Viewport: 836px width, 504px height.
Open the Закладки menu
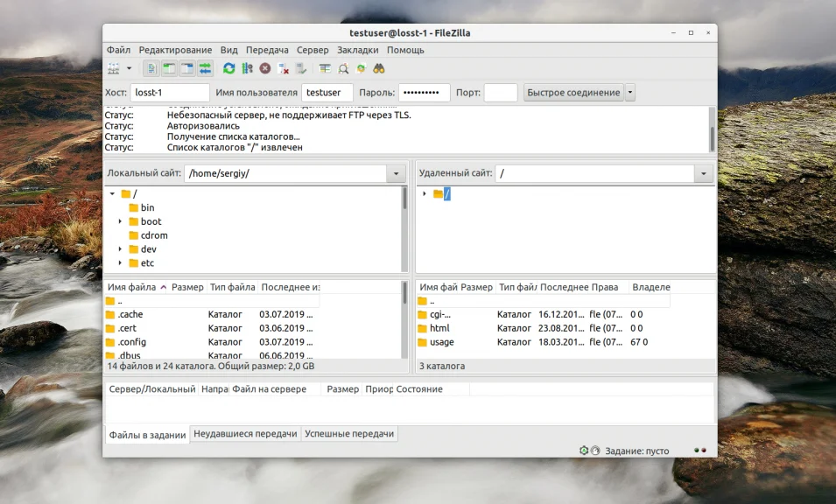click(357, 50)
